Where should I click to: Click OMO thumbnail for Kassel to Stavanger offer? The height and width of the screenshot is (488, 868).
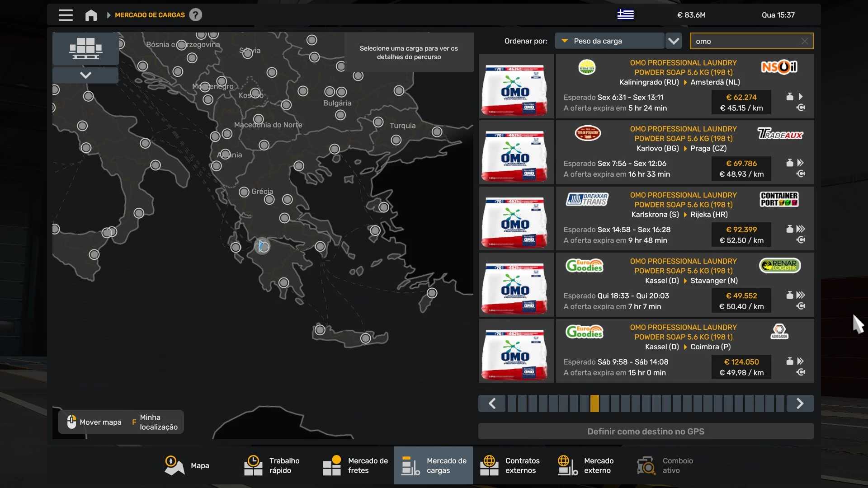tap(516, 285)
